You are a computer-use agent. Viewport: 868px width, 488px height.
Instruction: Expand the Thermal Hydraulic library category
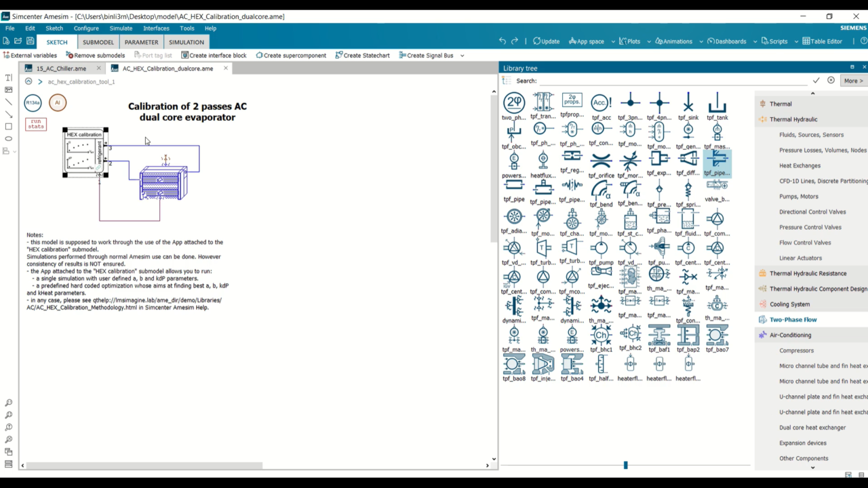pos(793,119)
